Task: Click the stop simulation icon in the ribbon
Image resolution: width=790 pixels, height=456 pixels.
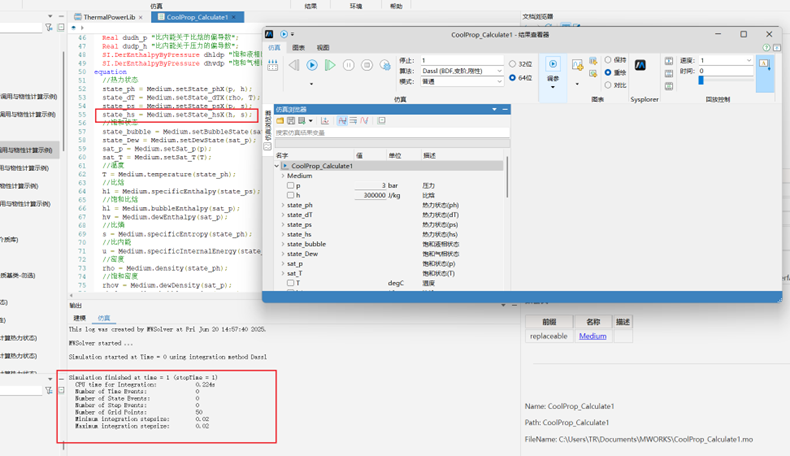Action: pyautogui.click(x=367, y=65)
